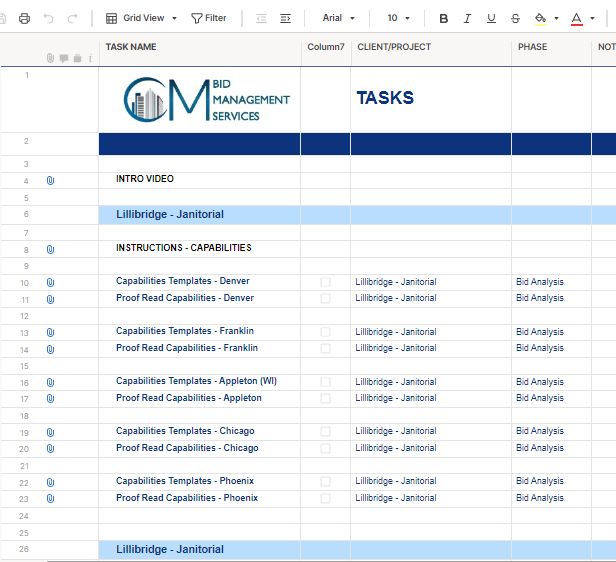Open attachment on Proof Read Capabilities - Chicago row
This screenshot has width=616, height=562.
point(50,449)
